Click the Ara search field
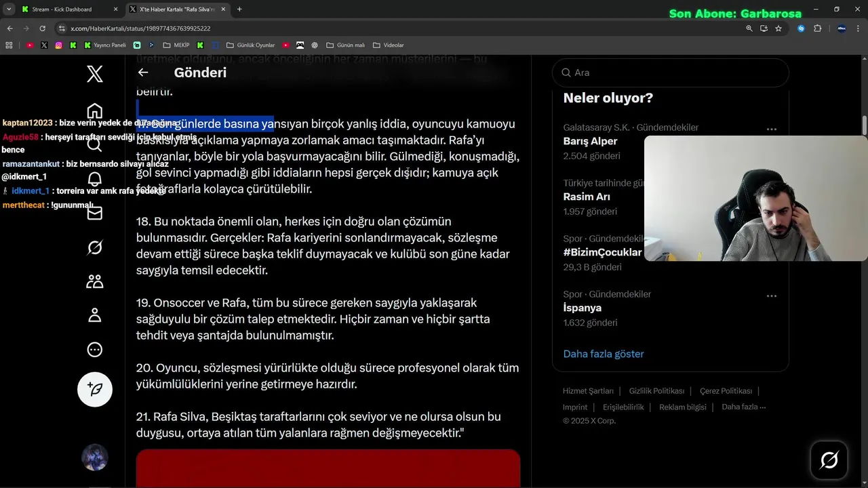 click(670, 73)
